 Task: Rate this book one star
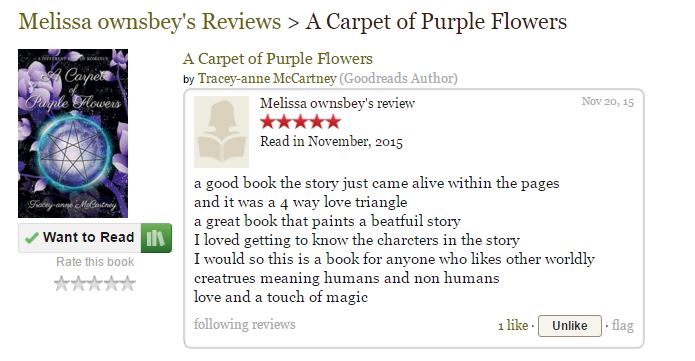(x=61, y=283)
